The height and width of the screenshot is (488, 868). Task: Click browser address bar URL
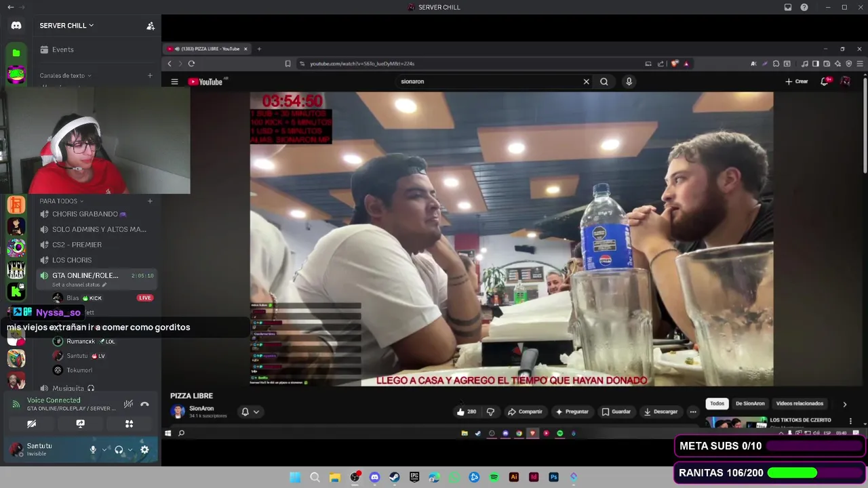click(362, 64)
